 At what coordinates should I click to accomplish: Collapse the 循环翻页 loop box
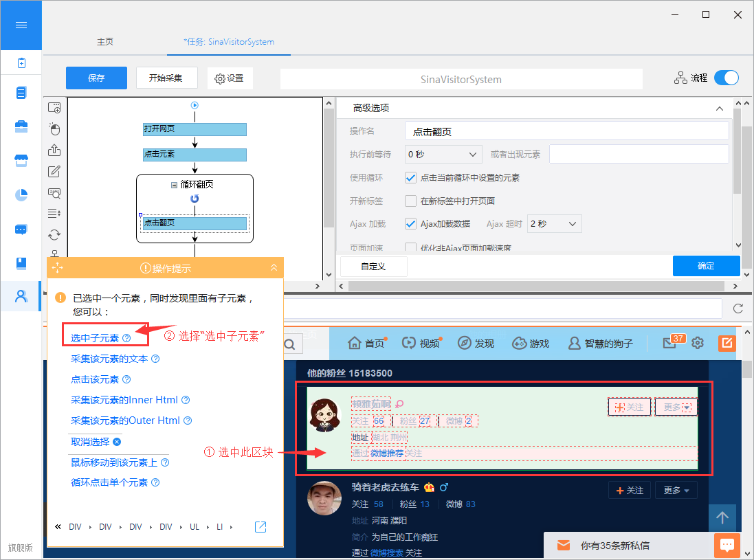174,185
